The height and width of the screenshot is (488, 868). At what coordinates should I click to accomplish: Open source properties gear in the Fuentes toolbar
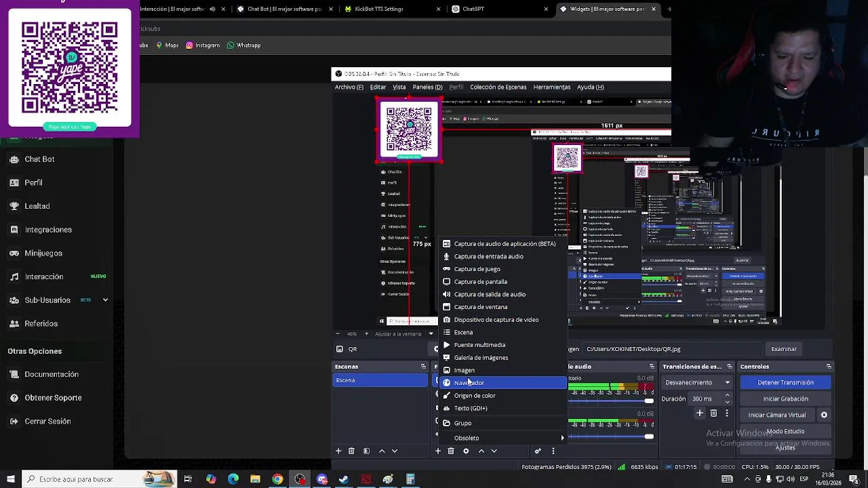pyautogui.click(x=466, y=451)
